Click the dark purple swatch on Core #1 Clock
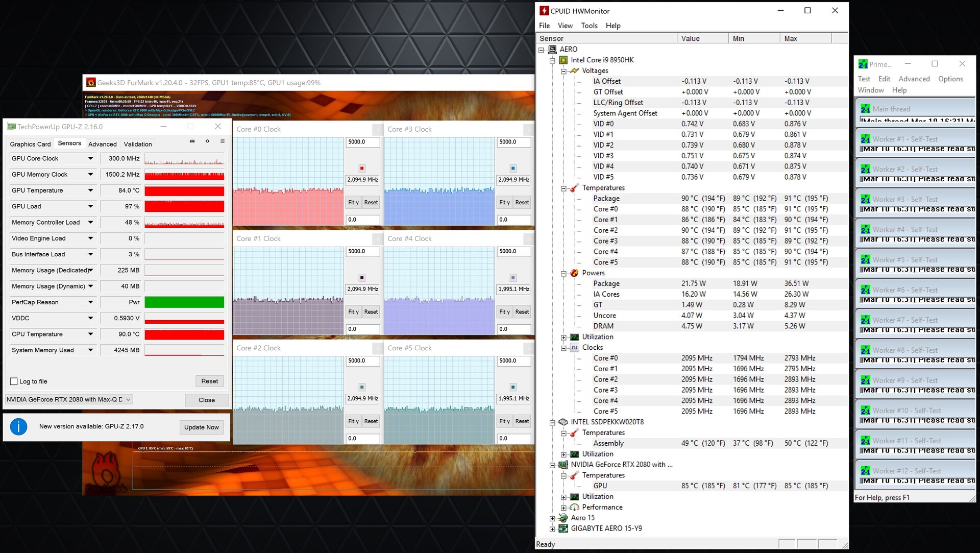 [x=362, y=278]
